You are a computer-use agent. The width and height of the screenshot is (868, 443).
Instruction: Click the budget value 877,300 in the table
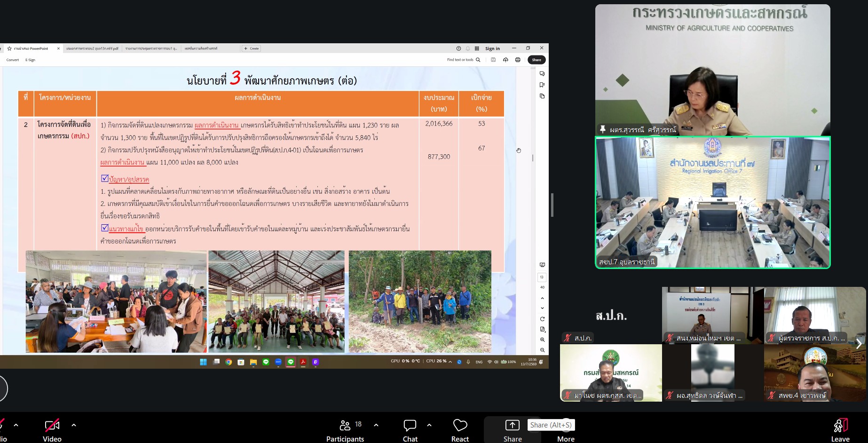coord(439,157)
